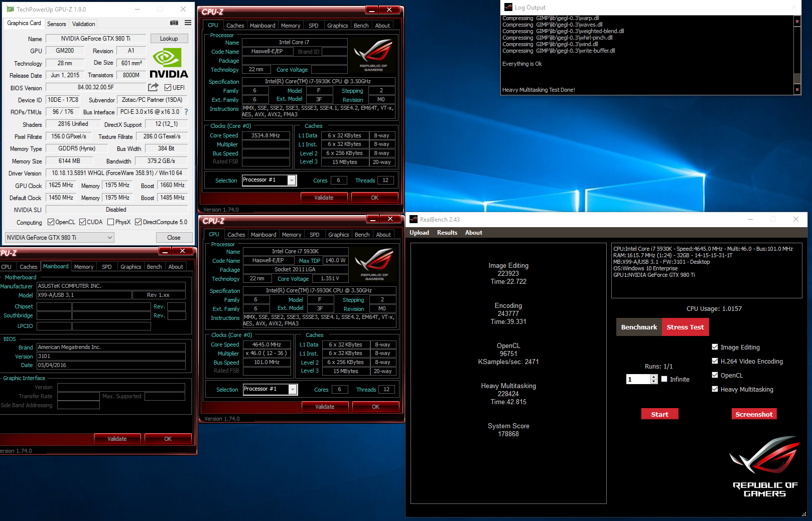The image size is (812, 521).
Task: Switch to Bench tab in lower CPU-Z
Action: click(362, 235)
